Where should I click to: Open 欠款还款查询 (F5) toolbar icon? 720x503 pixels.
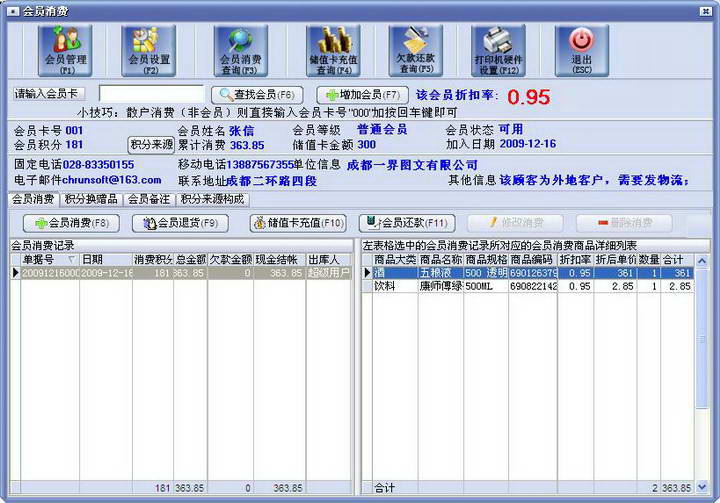click(x=416, y=51)
